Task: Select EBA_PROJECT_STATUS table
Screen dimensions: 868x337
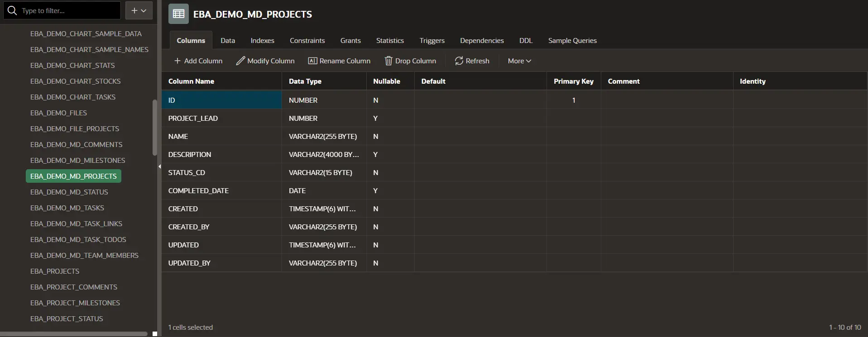Action: click(67, 318)
